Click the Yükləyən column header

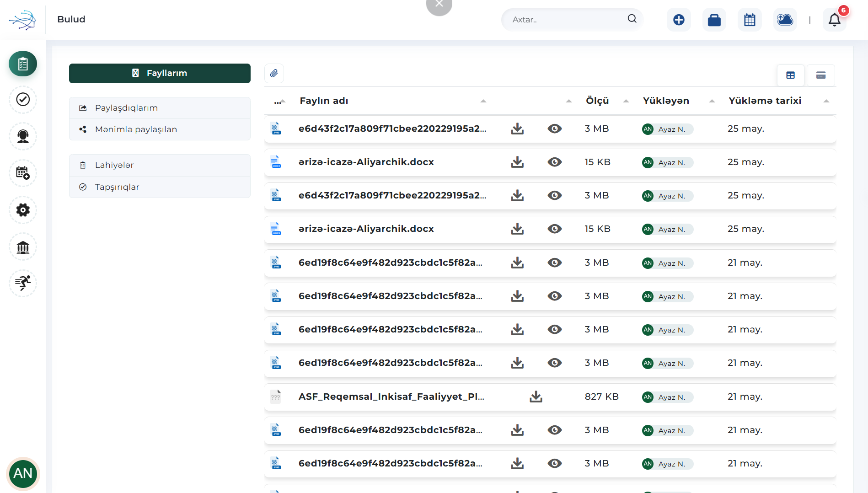666,101
